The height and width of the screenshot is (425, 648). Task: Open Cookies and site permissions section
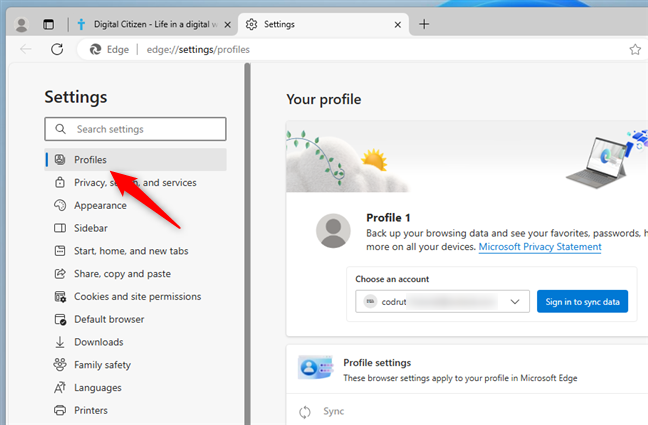pyautogui.click(x=136, y=296)
